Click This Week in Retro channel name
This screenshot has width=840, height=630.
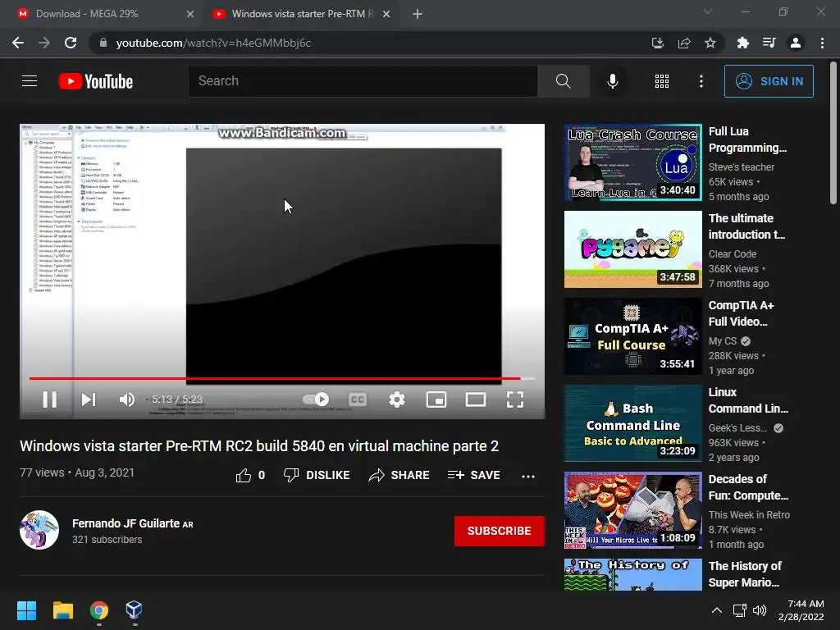pos(749,515)
